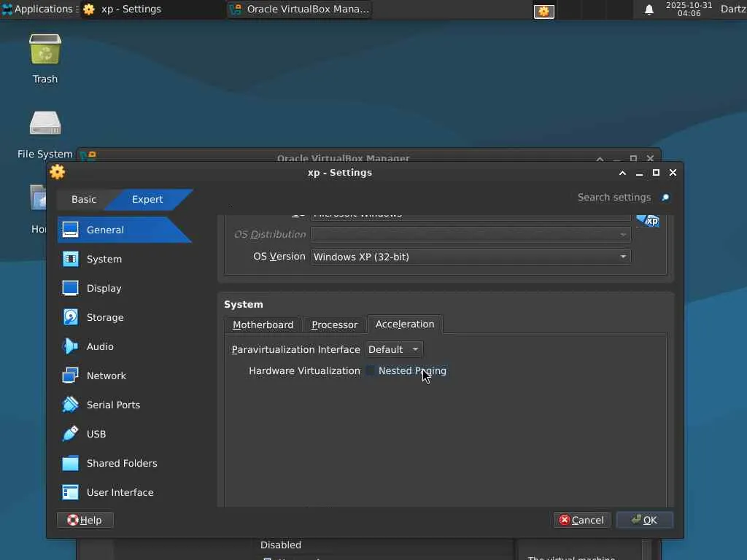The image size is (747, 560).
Task: Click the workspace switcher thumbnail in panel
Action: click(543, 11)
